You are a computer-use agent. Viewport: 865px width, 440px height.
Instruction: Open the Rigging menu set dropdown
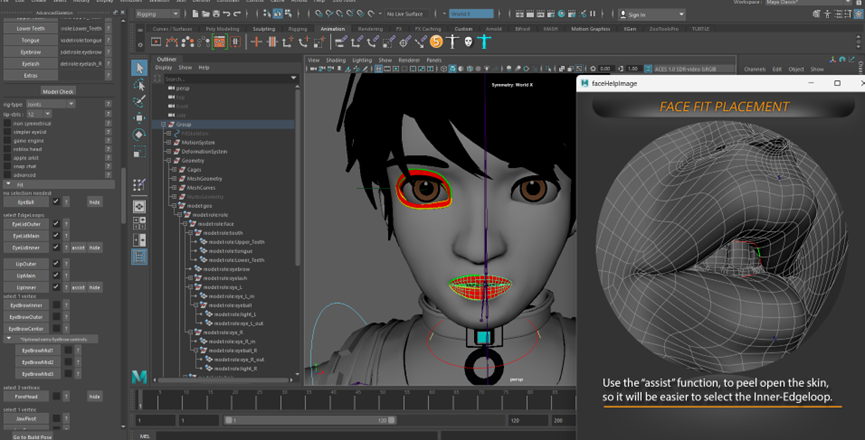(x=157, y=14)
